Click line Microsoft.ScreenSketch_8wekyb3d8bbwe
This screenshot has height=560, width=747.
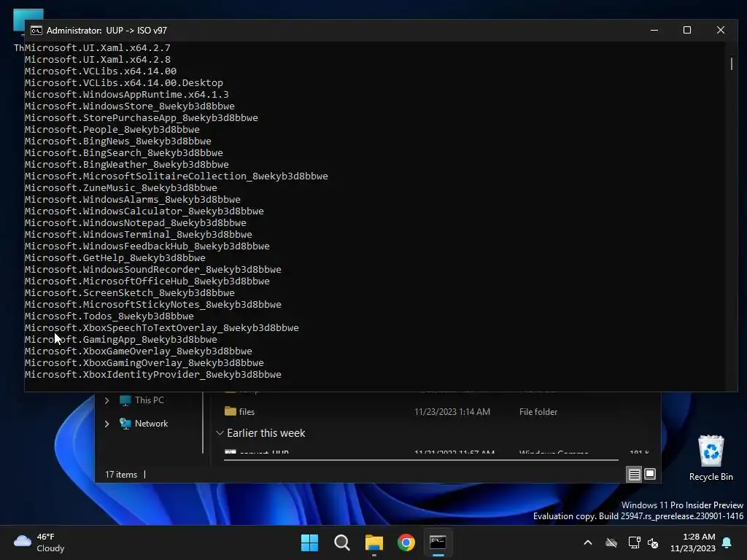point(130,293)
